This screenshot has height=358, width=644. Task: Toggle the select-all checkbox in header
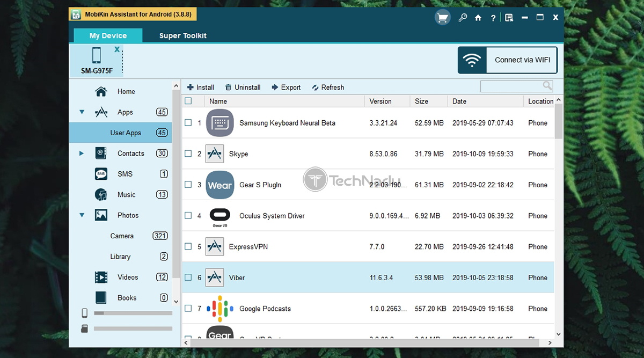click(188, 101)
